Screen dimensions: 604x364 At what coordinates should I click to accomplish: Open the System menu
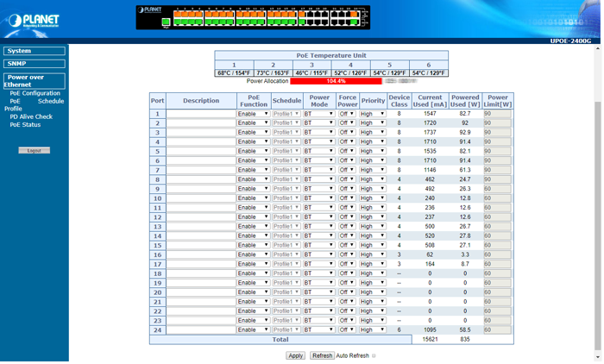35,51
